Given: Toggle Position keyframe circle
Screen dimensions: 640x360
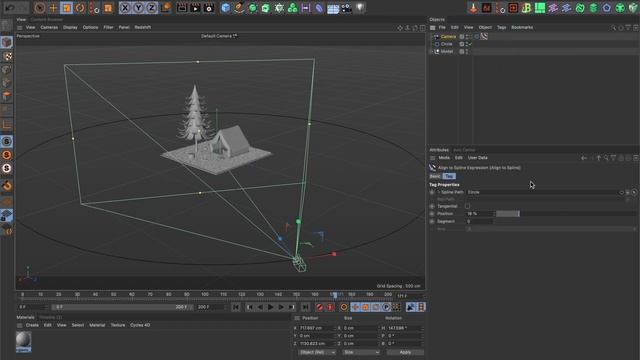Looking at the screenshot, I should click(432, 214).
